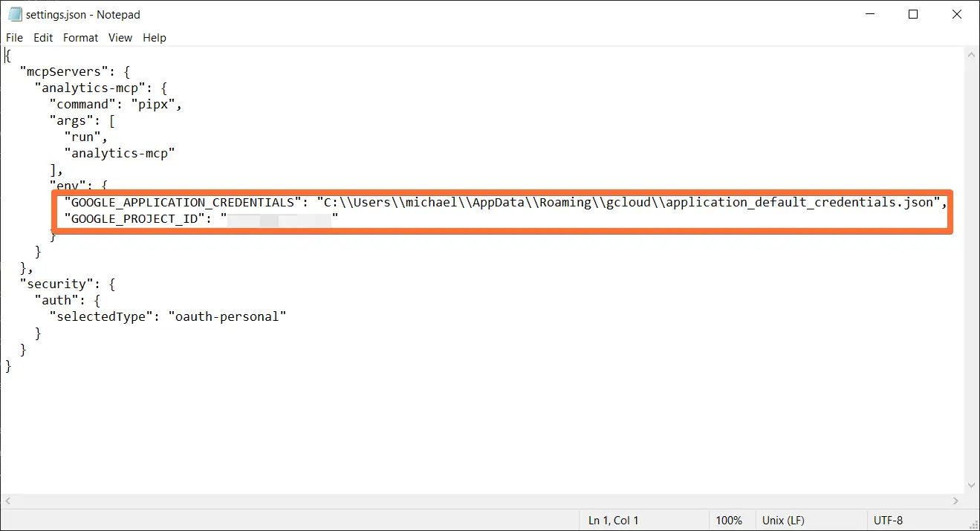Click the Unix (LF) line-ending indicator

point(783,520)
